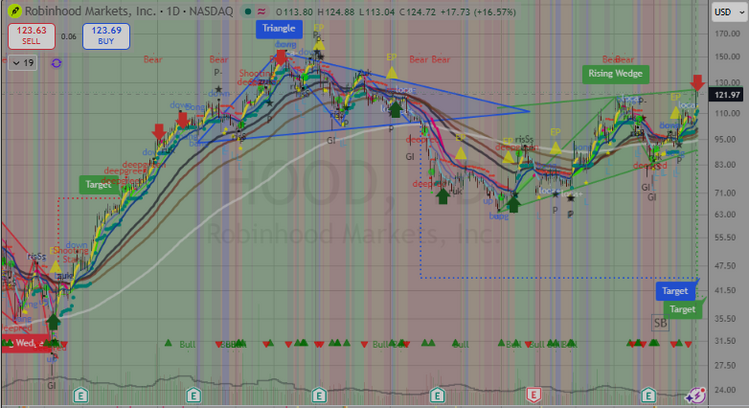Click the high value H124.88
Viewport: 749px width, 408px height.
pos(336,12)
